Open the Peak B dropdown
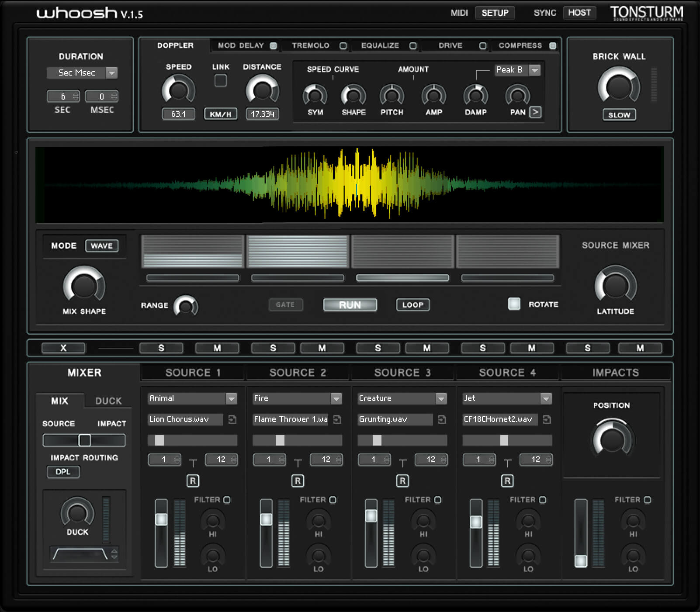700x612 pixels. click(518, 70)
